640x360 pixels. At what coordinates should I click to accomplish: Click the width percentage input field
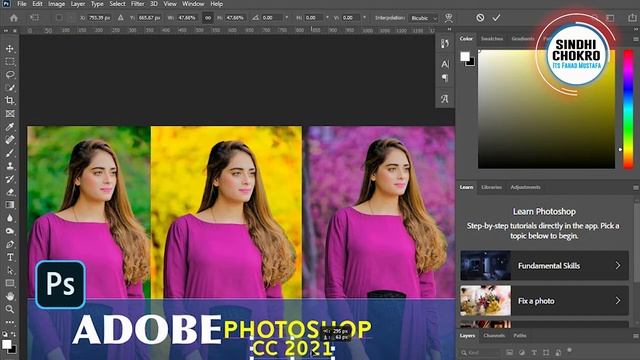click(x=187, y=18)
